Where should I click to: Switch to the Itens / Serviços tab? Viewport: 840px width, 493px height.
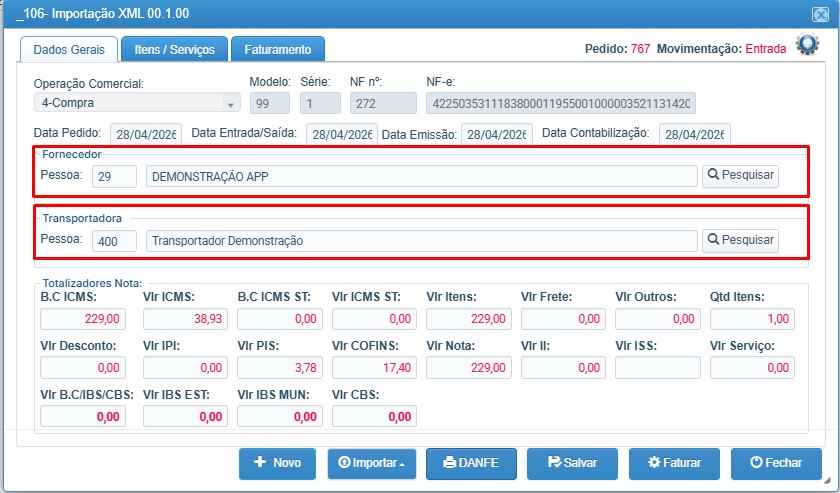174,49
